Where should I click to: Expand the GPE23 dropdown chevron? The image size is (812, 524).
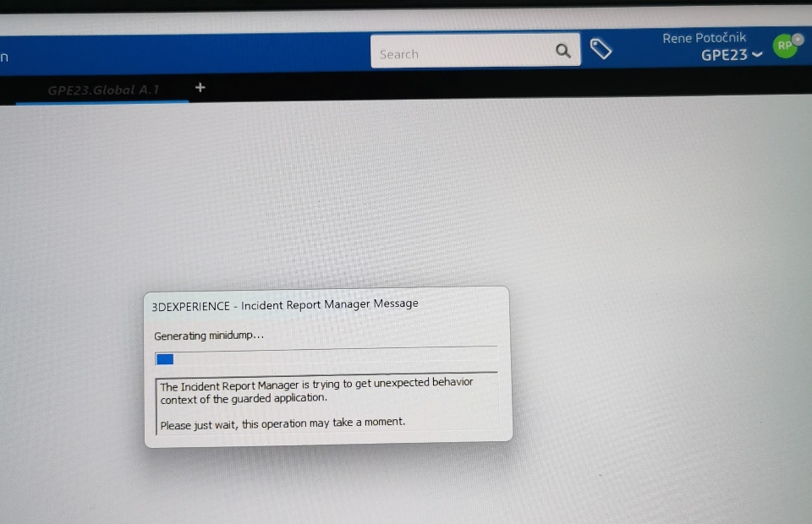pyautogui.click(x=757, y=54)
